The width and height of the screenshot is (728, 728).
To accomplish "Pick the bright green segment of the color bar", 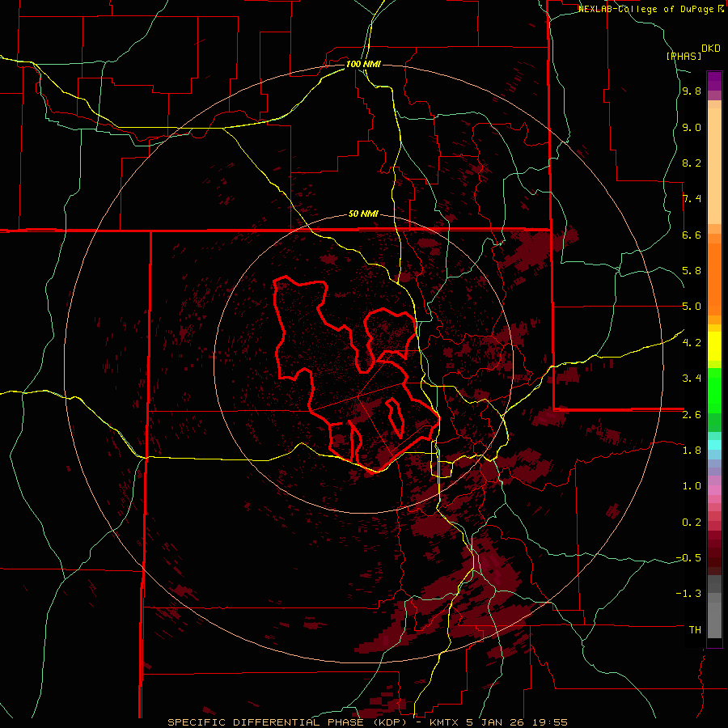I will pyautogui.click(x=714, y=391).
